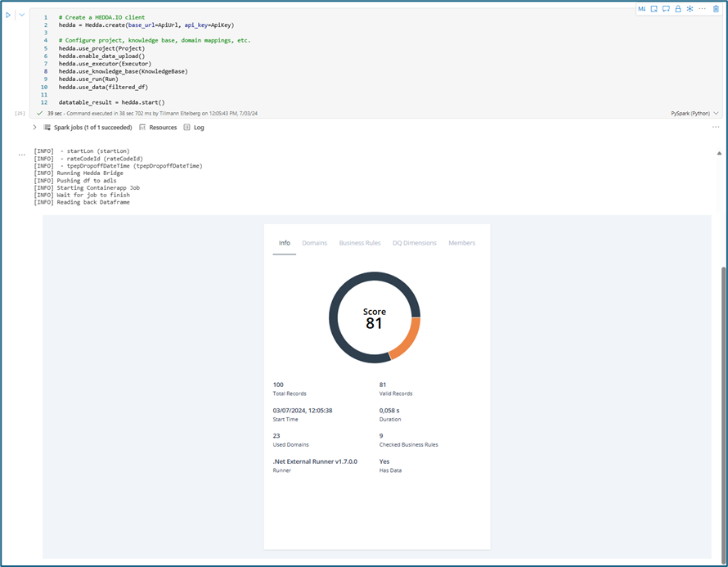The height and width of the screenshot is (567, 728).
Task: Open the DQ Dimensions tab
Action: point(414,243)
